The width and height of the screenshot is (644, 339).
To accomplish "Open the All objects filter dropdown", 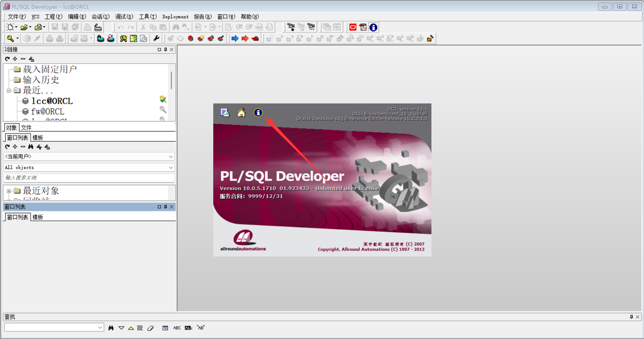I will tap(171, 167).
